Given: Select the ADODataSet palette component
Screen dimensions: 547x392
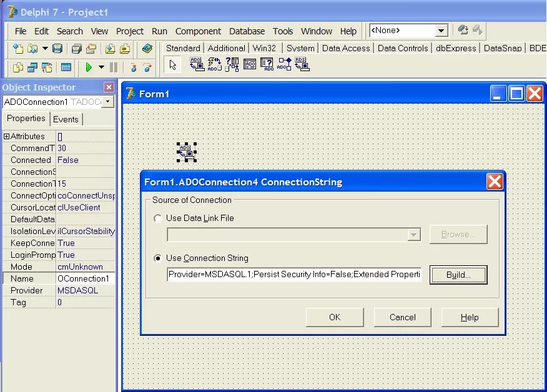Looking at the screenshot, I should 232,64.
